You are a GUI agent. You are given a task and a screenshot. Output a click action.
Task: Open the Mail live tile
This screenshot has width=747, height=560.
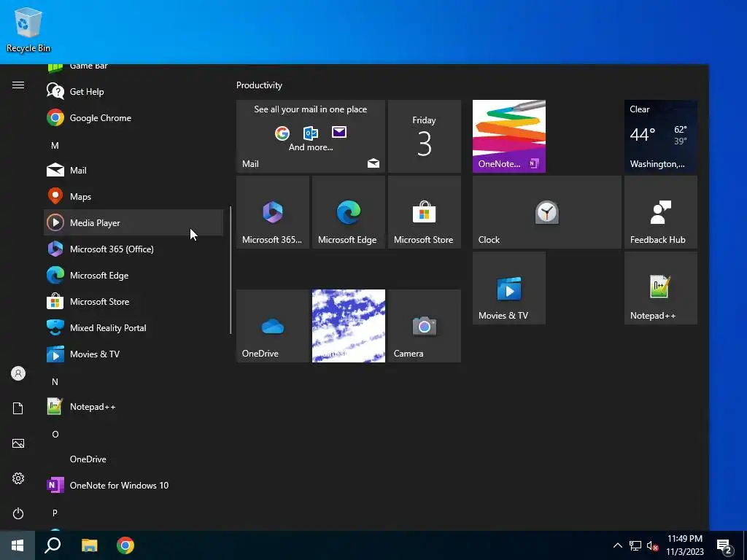[311, 136]
